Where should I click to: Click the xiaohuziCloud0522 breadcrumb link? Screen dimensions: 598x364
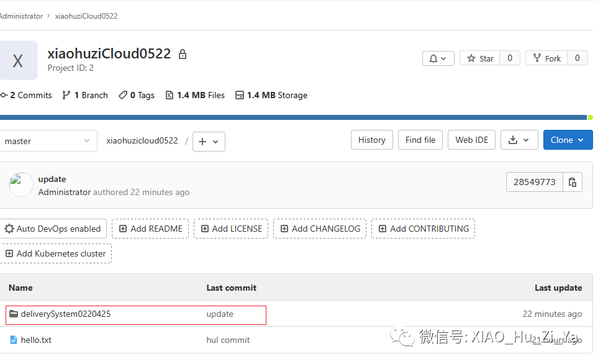point(86,16)
